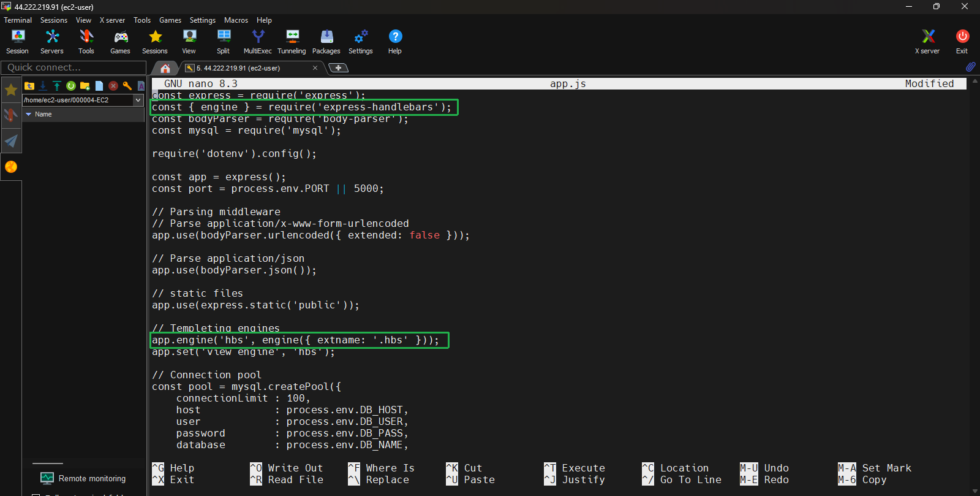Open the Settings gears toolbar icon
980x496 pixels.
[x=361, y=42]
